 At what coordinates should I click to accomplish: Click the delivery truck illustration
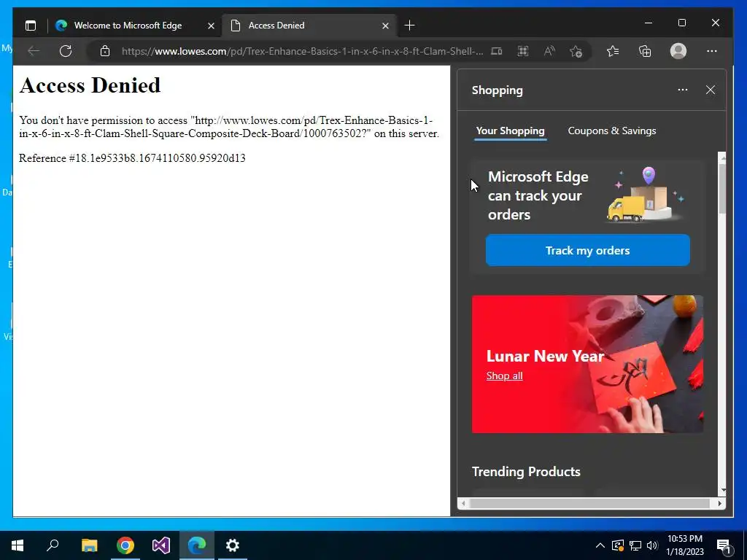click(x=646, y=195)
